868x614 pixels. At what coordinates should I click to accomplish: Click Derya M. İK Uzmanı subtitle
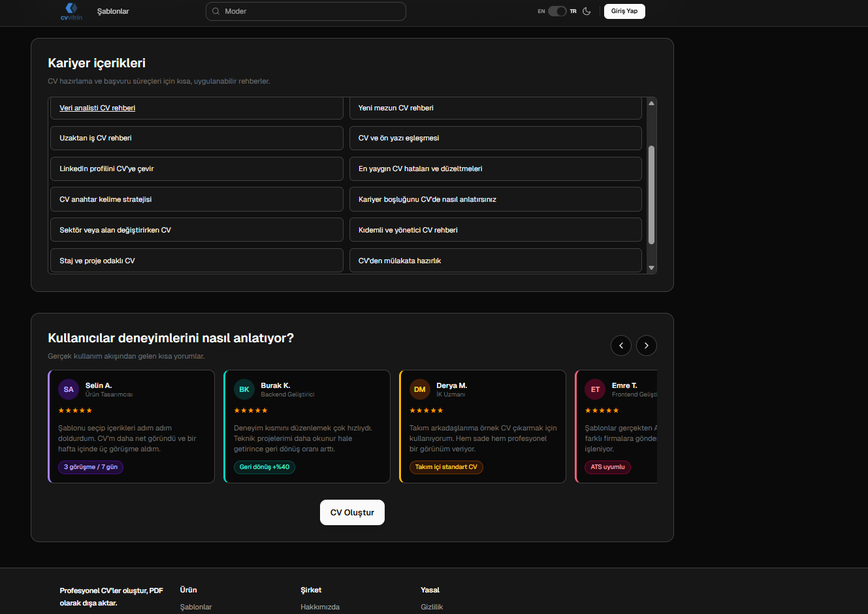click(451, 395)
